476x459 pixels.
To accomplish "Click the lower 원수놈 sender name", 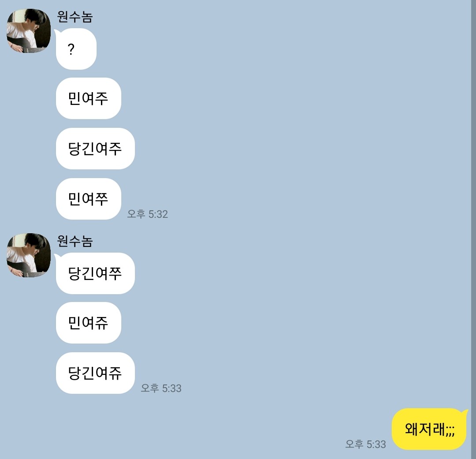I will click(74, 241).
